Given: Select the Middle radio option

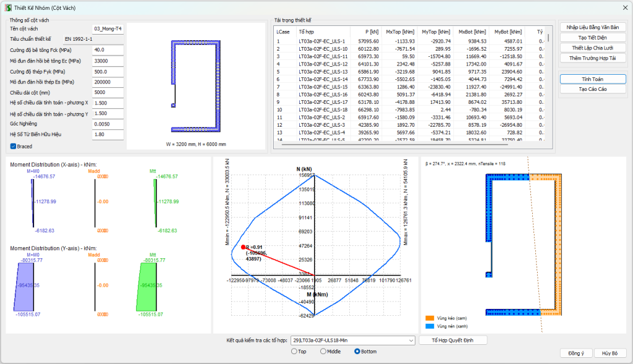Looking at the screenshot, I should (x=323, y=352).
